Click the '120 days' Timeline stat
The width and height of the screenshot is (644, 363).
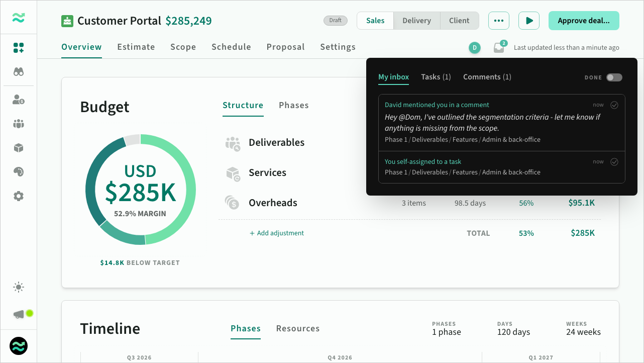click(x=513, y=332)
